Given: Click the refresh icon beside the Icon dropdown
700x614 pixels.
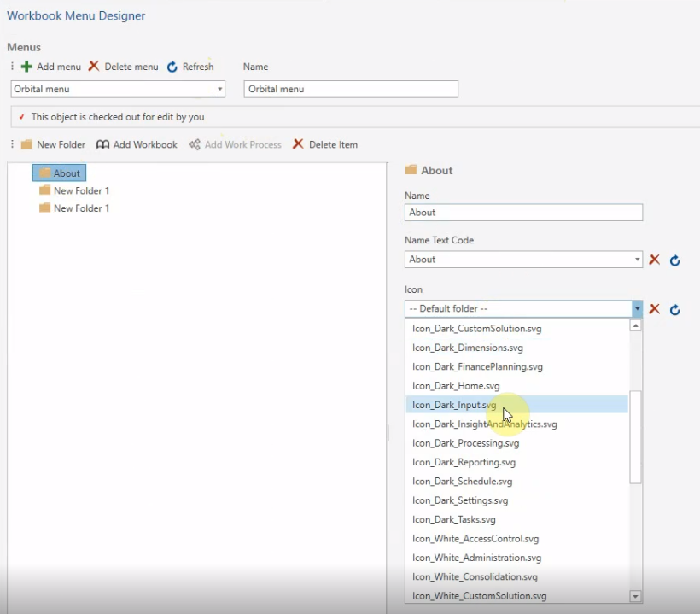Looking at the screenshot, I should [x=674, y=308].
